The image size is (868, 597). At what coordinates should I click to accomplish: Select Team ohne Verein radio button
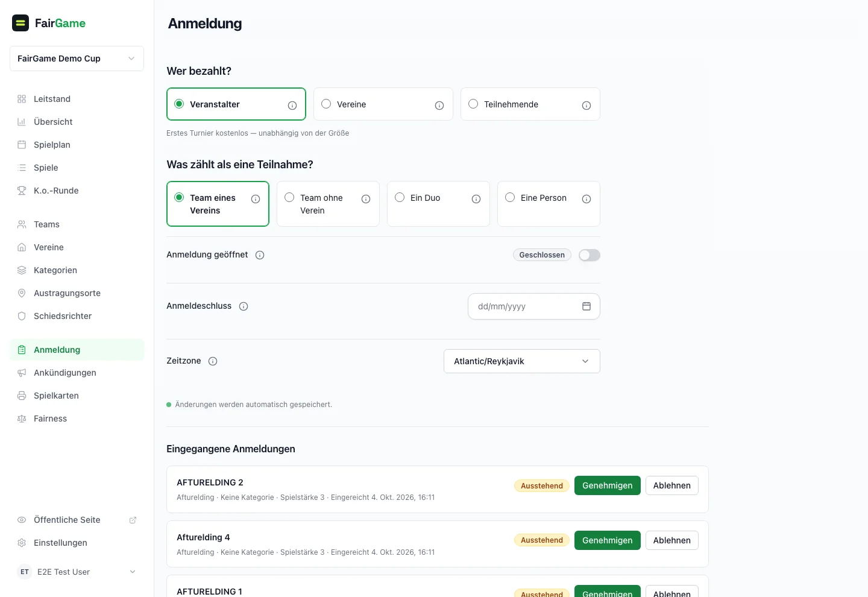[x=289, y=197]
